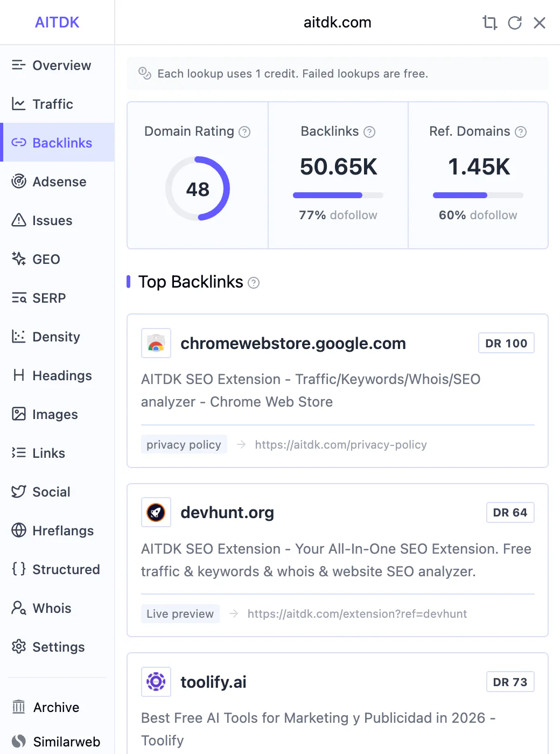Click the Backlinks 77% dofollow bar
This screenshot has width=560, height=754.
(x=338, y=196)
